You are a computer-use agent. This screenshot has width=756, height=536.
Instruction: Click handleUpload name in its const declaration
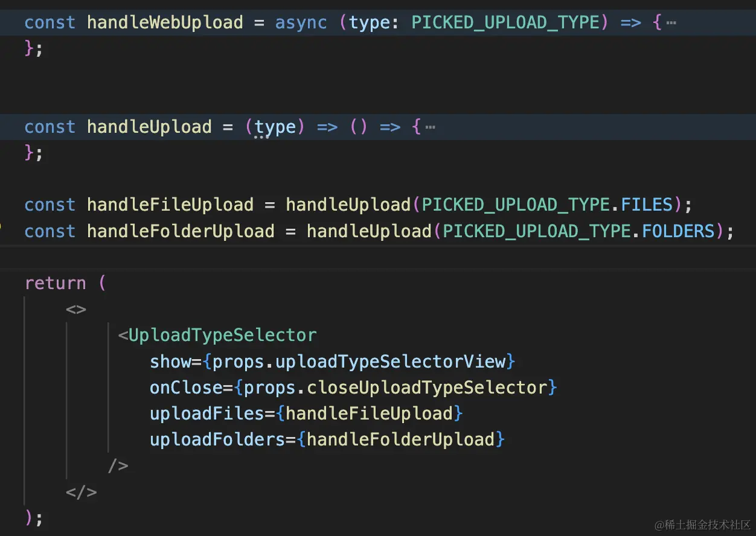click(149, 127)
